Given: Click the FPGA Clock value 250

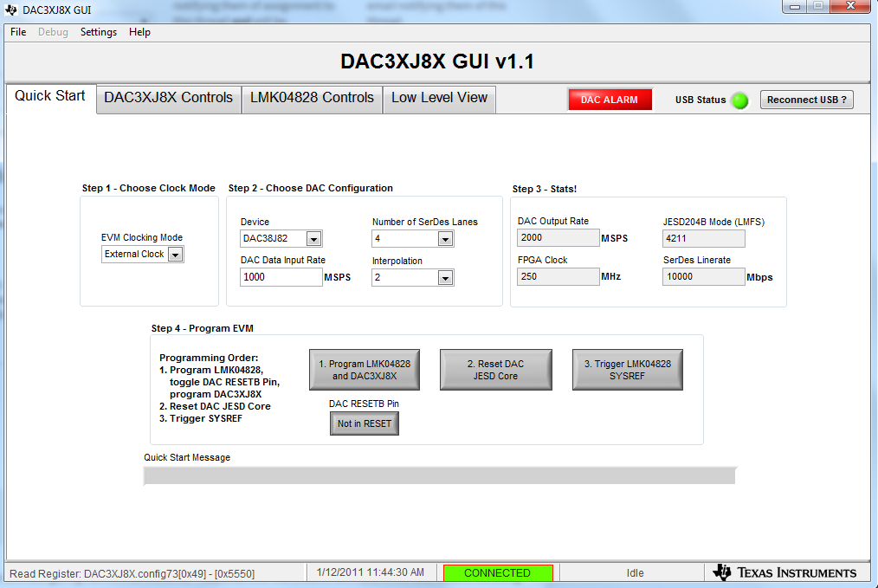Looking at the screenshot, I should coord(558,276).
